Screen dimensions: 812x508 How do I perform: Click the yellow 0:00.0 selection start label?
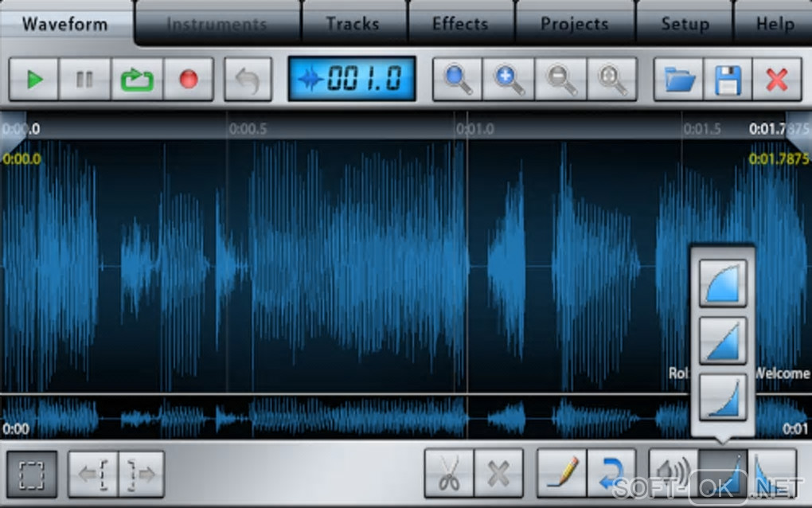[x=21, y=159]
